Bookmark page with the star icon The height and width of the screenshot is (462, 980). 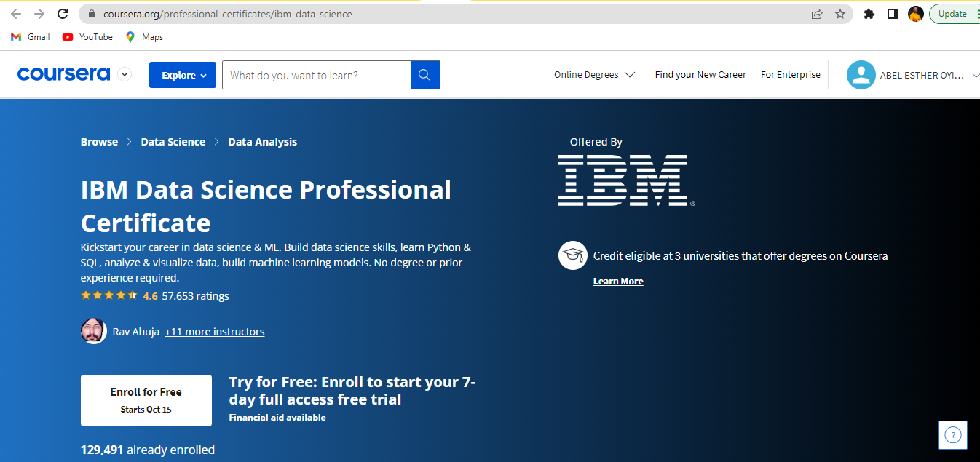pos(840,14)
